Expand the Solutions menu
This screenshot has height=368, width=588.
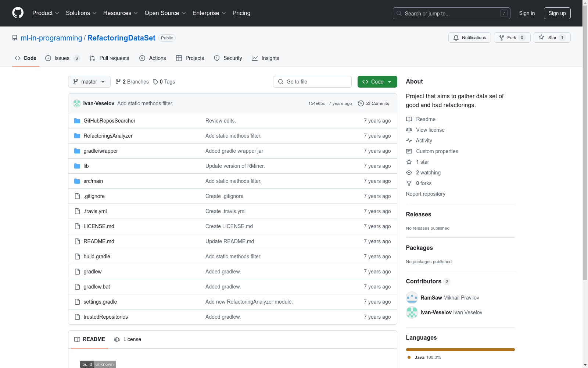(x=81, y=13)
